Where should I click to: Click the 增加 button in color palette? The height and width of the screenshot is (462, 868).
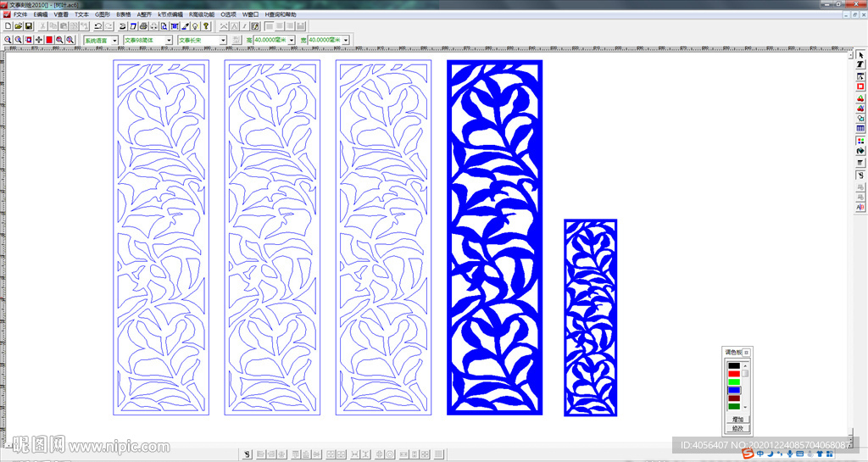click(x=737, y=420)
